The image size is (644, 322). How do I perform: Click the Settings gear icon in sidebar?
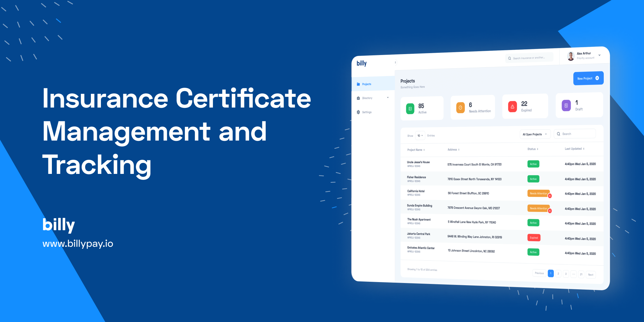click(358, 112)
